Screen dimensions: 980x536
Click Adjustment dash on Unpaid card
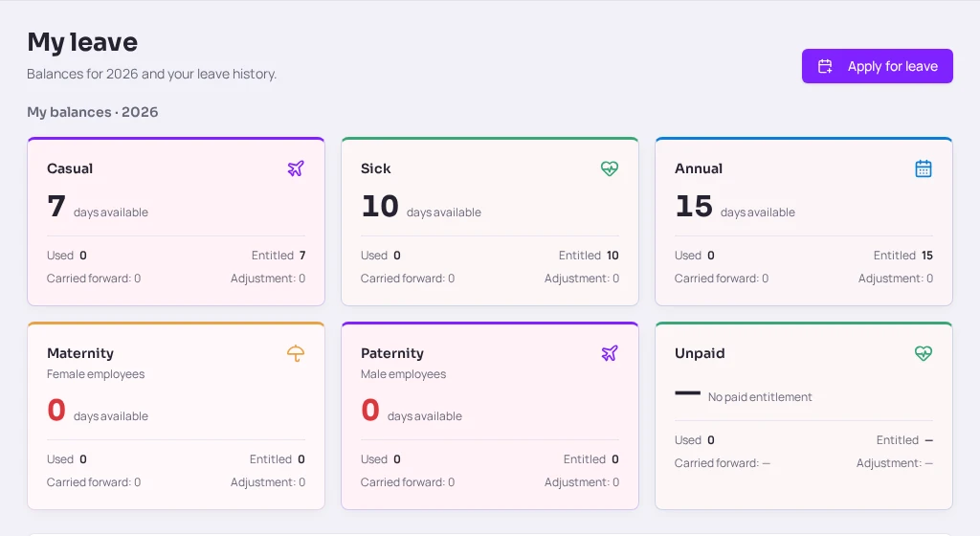(x=928, y=463)
